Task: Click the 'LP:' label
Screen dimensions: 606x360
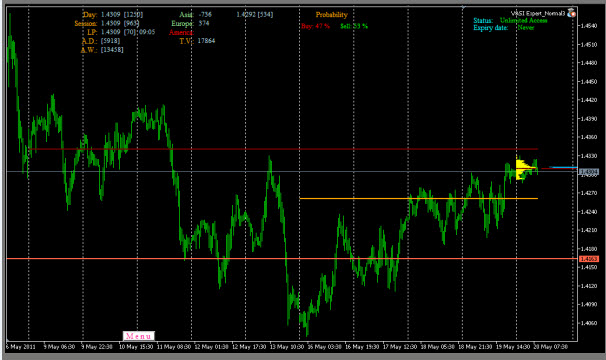Action: [92, 32]
